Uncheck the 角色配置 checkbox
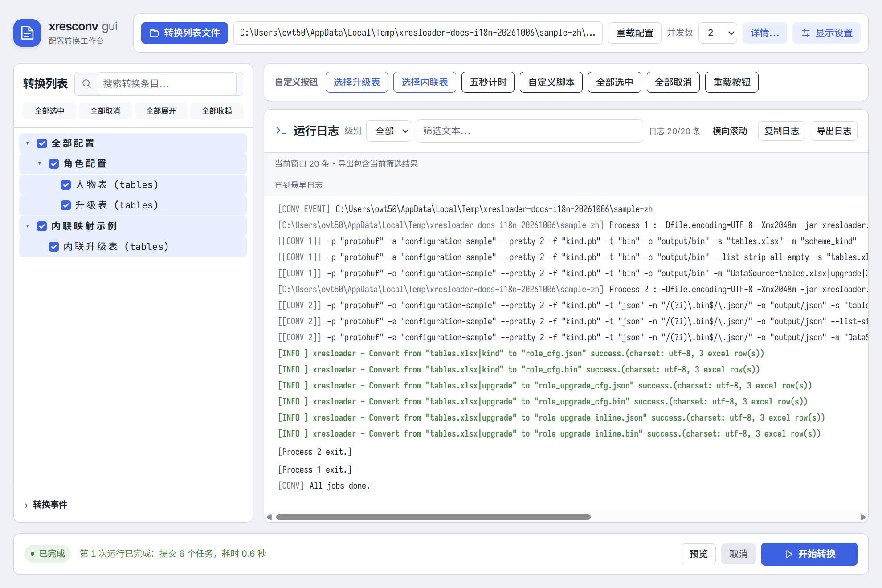 pyautogui.click(x=54, y=164)
